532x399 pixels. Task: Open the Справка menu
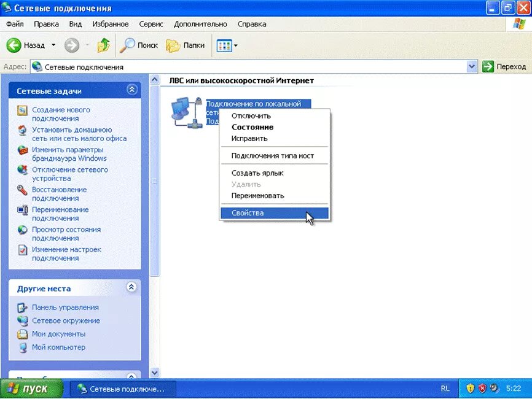pyautogui.click(x=252, y=24)
